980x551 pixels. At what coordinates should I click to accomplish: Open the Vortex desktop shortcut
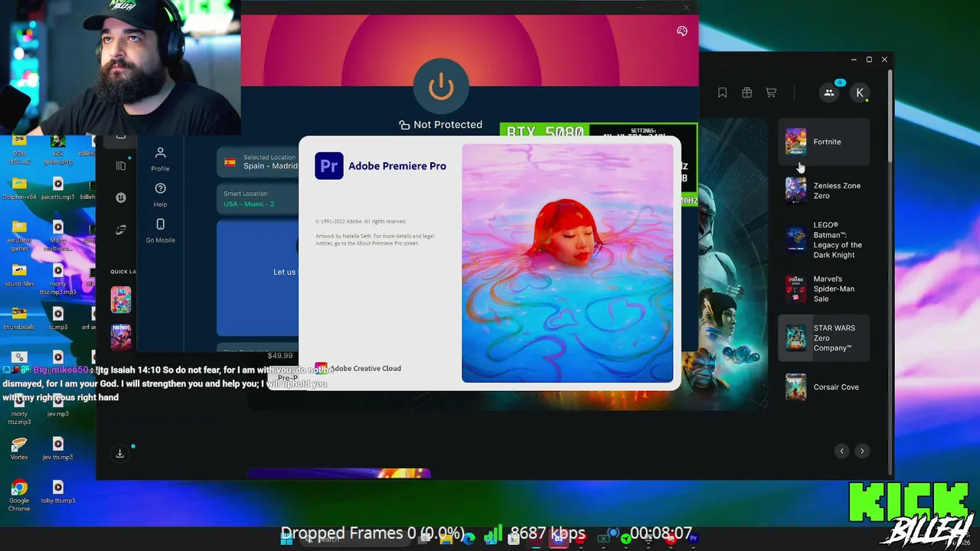(19, 448)
